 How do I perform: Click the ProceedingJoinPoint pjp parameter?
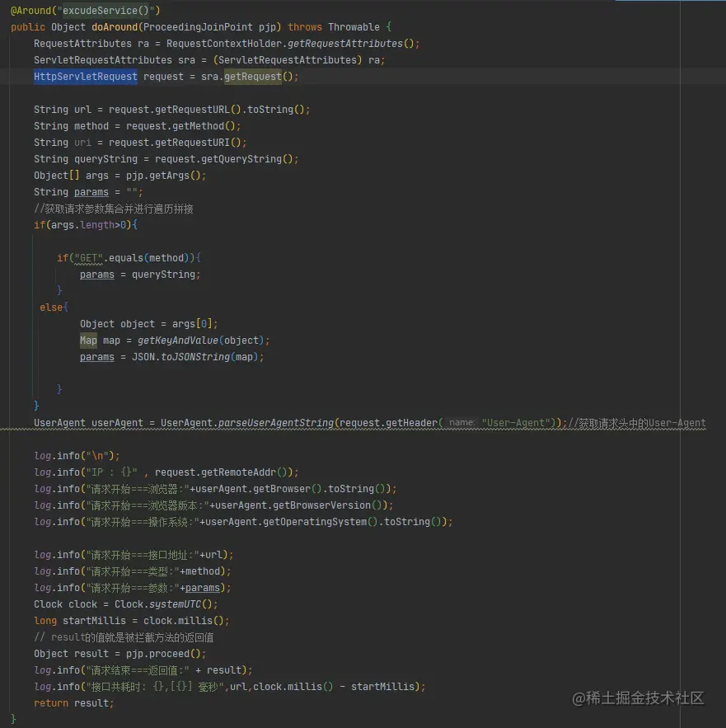click(x=209, y=27)
